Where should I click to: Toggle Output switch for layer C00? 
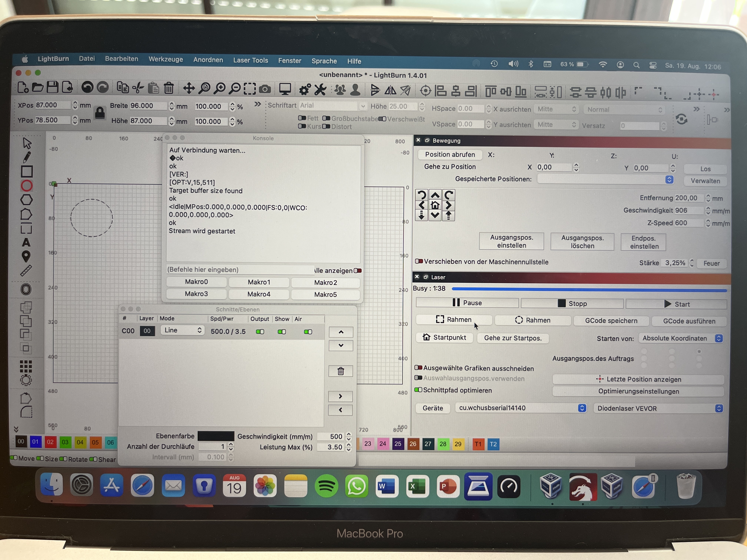click(260, 332)
